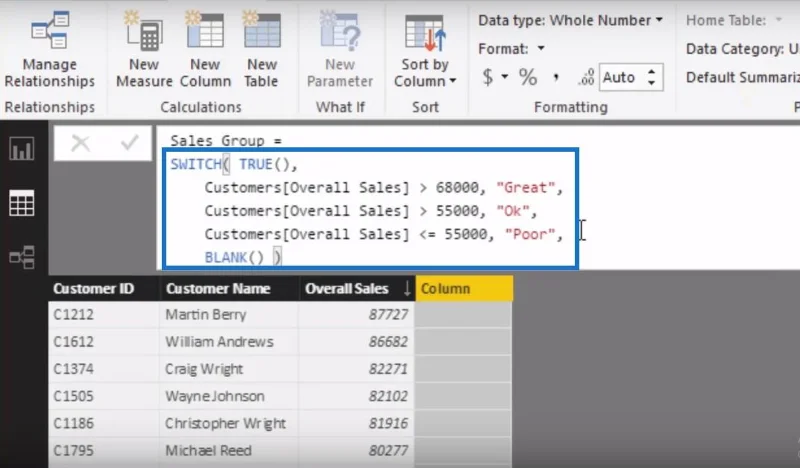The width and height of the screenshot is (800, 468).
Task: Click the Wayne Johnson cell
Action: (229, 396)
